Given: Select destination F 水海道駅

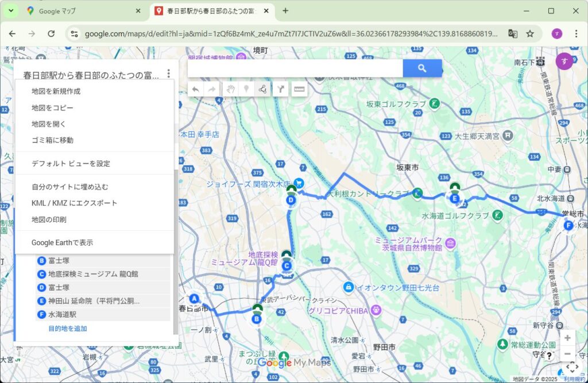Looking at the screenshot, I should [x=103, y=315].
